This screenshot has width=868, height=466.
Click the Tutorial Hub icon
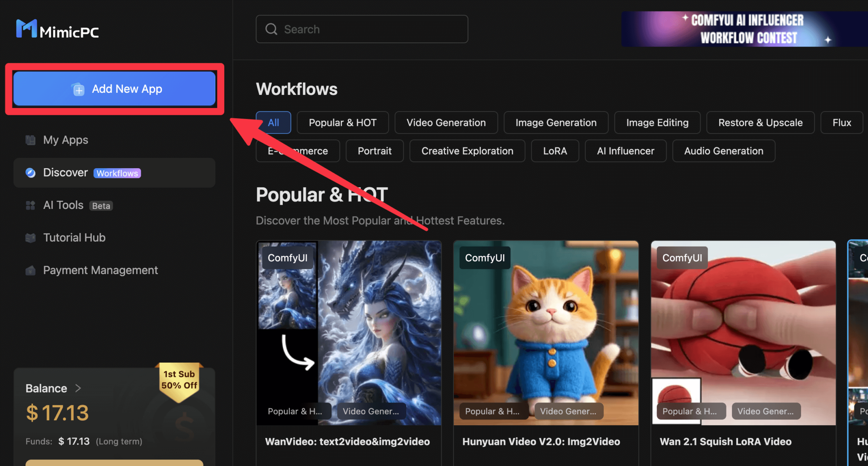31,238
